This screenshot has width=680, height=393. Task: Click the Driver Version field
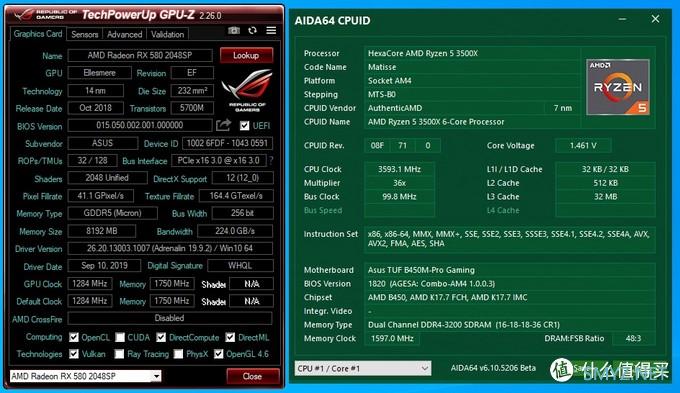pos(170,249)
